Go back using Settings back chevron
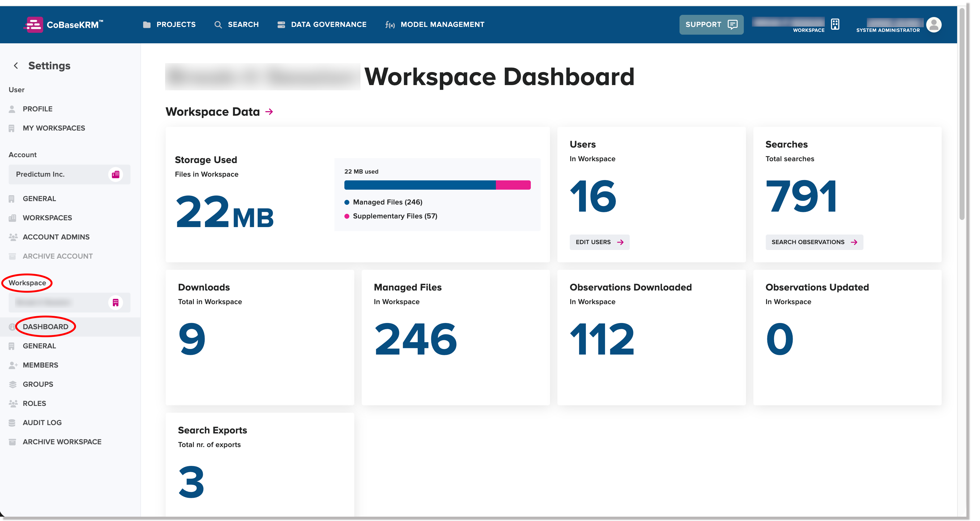 click(15, 66)
